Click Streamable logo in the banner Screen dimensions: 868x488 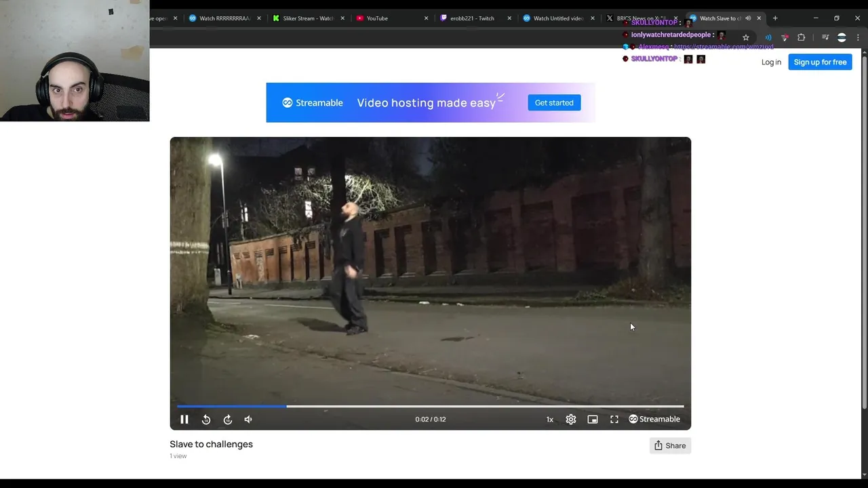click(x=313, y=103)
